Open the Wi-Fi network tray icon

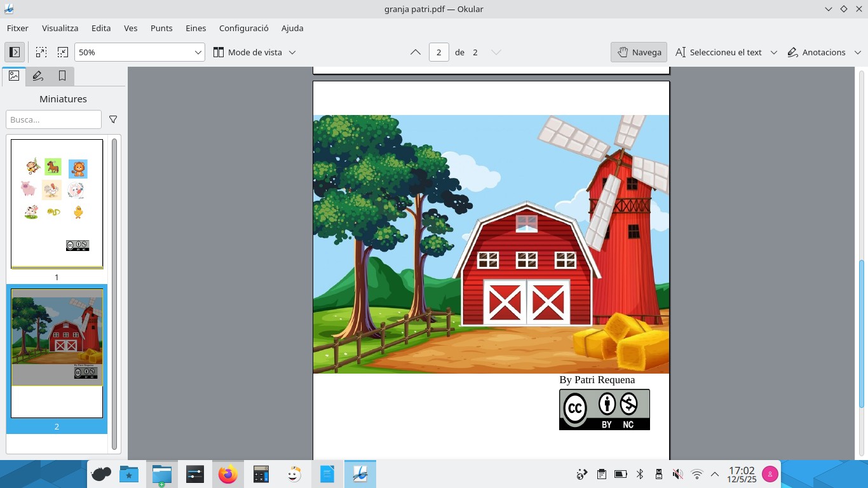click(697, 474)
